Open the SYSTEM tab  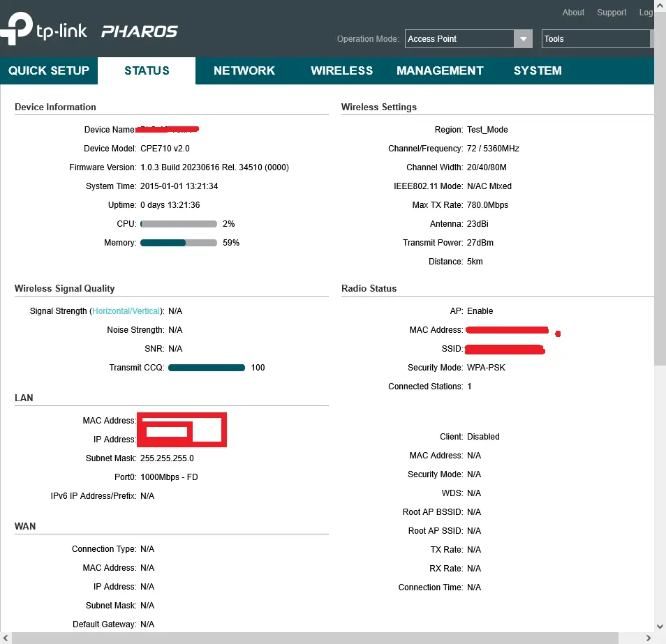pyautogui.click(x=538, y=70)
